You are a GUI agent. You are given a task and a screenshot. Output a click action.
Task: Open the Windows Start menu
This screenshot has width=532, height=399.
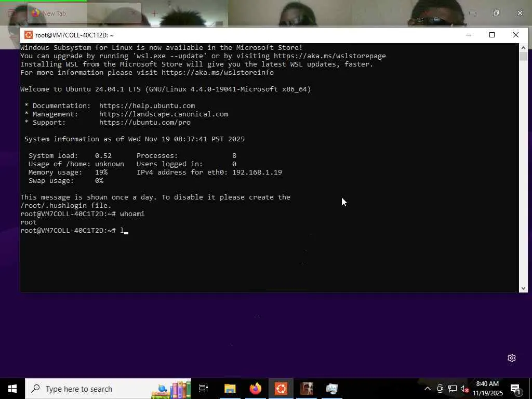pos(12,389)
